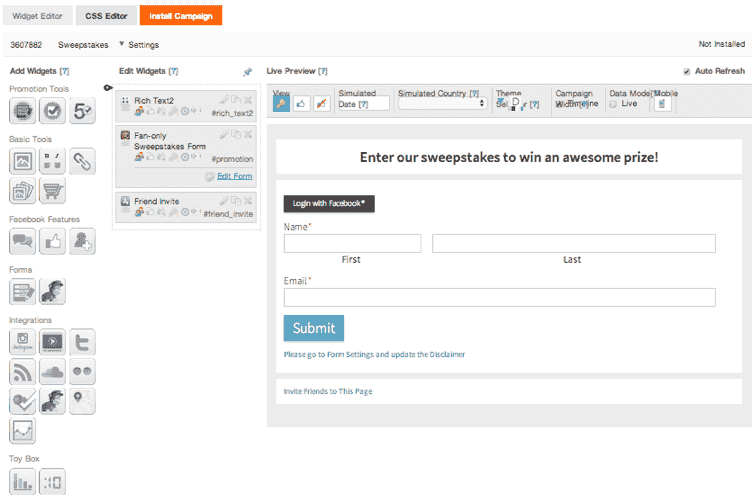Click the pin icon beside Edit Widgets
752x503 pixels.
247,72
